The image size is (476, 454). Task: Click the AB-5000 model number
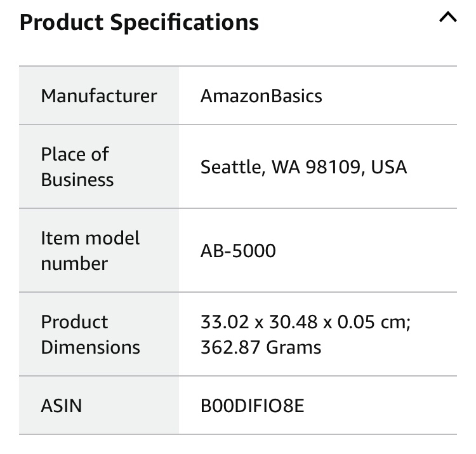click(238, 251)
